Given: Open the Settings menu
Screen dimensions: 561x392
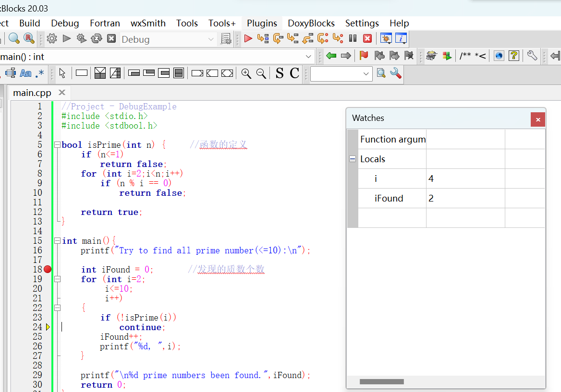Looking at the screenshot, I should point(362,23).
